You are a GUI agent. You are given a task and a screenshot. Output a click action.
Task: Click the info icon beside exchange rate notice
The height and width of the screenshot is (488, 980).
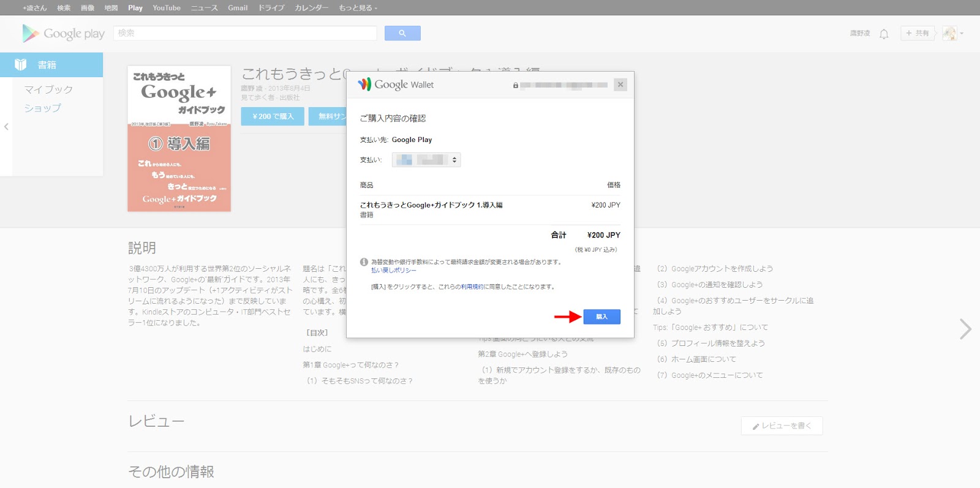pos(364,262)
